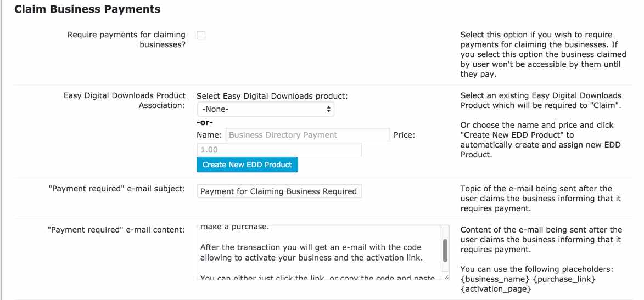This screenshot has height=300, width=644.
Task: Click the "Price:" label text
Action: pyautogui.click(x=404, y=135)
